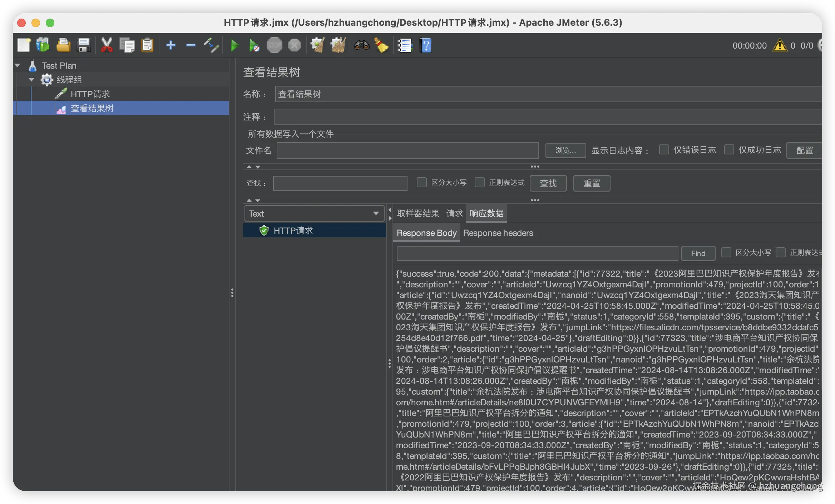835x504 pixels.
Task: Click the Find button
Action: pos(698,253)
